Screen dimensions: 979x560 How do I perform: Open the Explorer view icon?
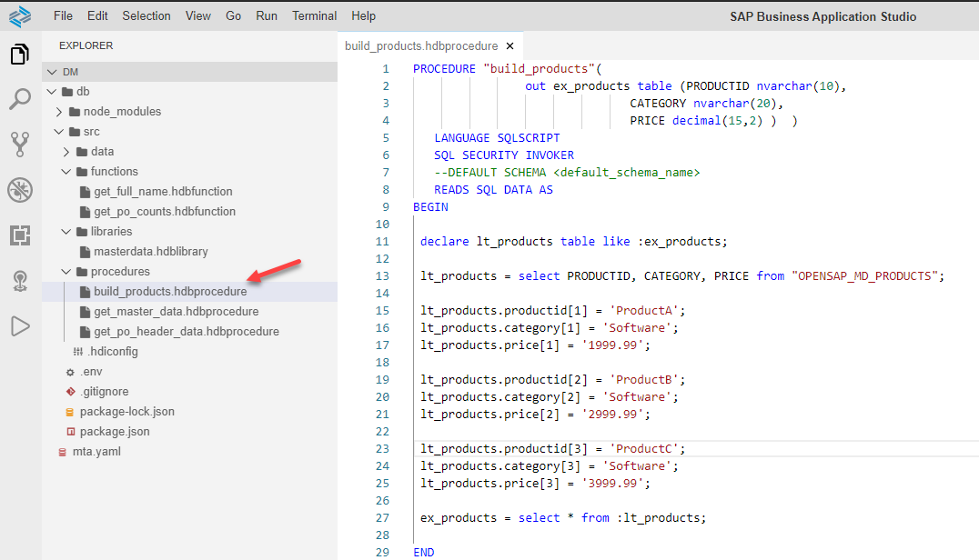[20, 55]
